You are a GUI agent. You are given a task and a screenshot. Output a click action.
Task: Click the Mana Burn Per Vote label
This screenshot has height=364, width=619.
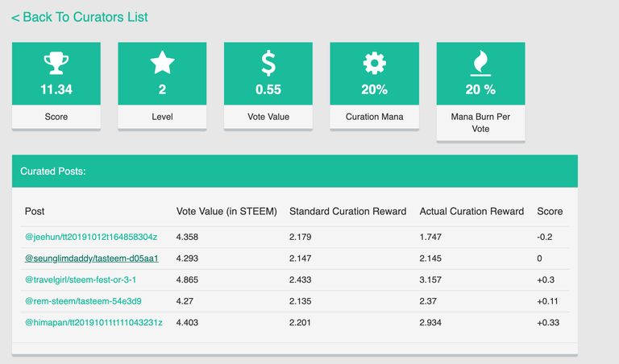(x=480, y=123)
